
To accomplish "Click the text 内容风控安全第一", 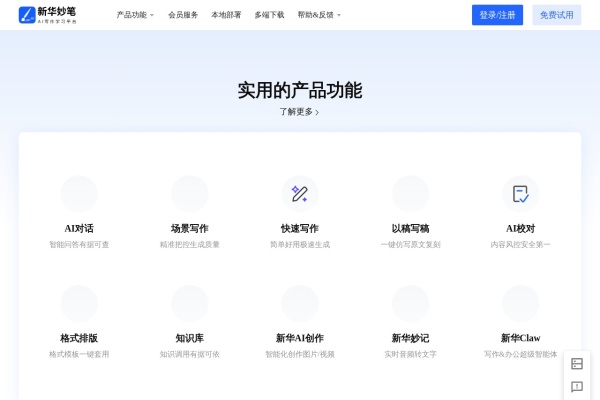I will [520, 245].
